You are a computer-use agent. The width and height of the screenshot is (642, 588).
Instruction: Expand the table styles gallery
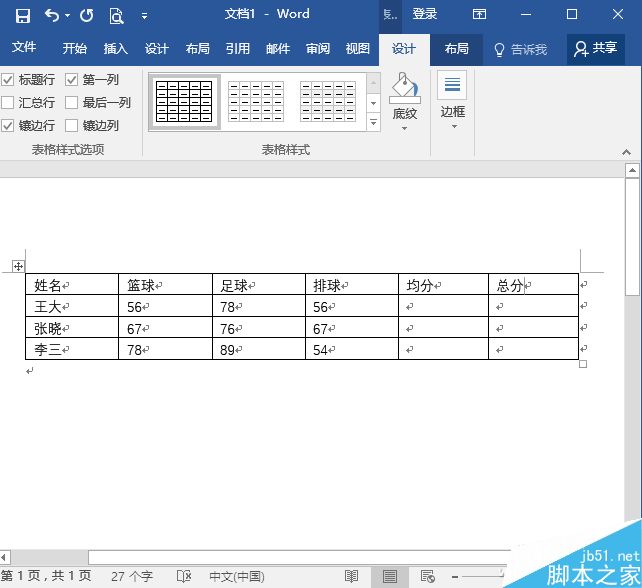point(373,123)
